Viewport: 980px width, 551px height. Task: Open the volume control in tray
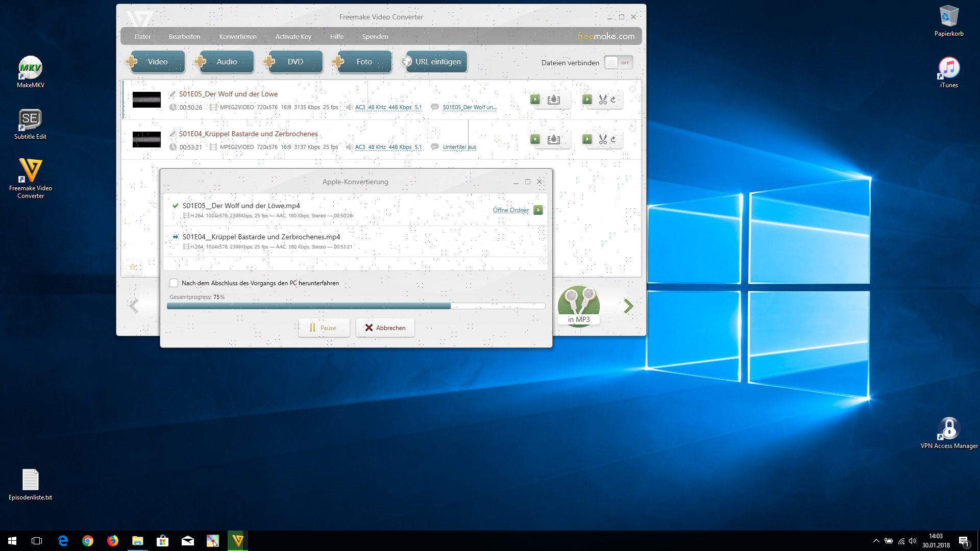tap(913, 541)
